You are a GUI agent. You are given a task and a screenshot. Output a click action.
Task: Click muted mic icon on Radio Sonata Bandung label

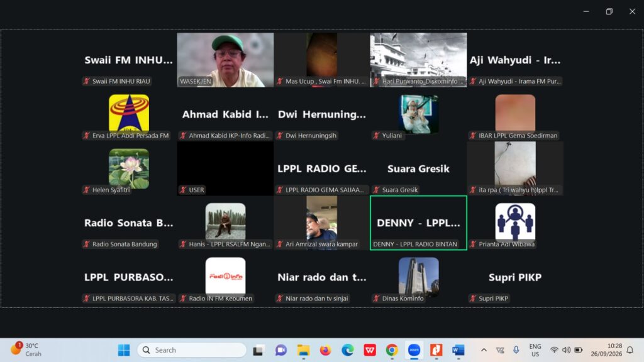(x=86, y=244)
